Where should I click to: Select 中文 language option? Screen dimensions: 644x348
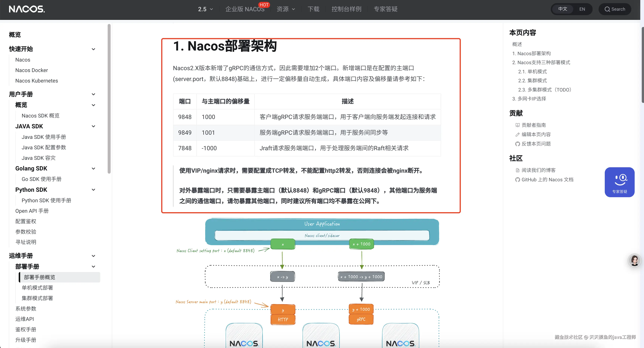click(563, 9)
